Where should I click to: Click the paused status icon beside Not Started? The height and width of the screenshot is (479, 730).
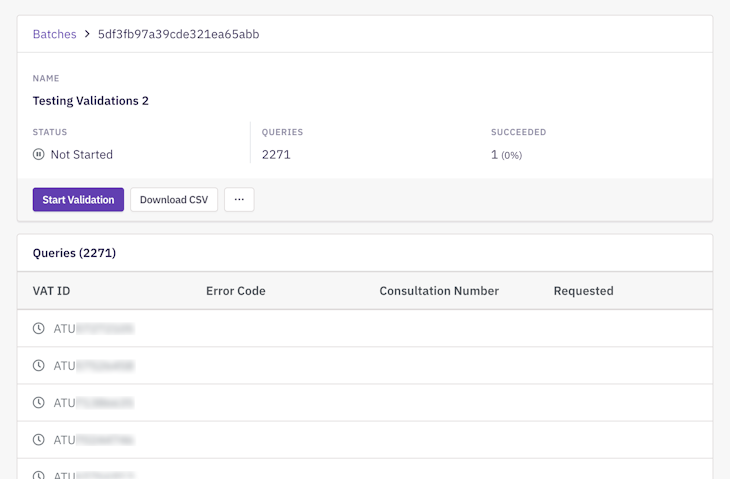[39, 155]
